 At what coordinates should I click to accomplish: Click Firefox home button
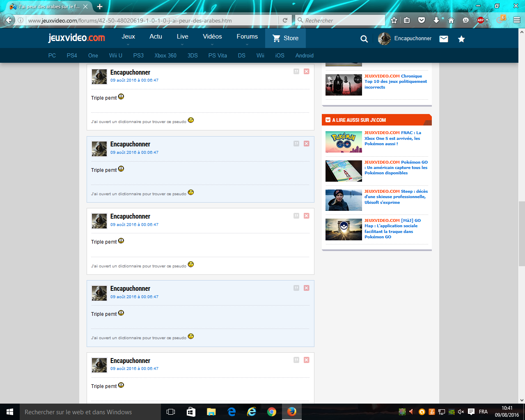point(451,20)
